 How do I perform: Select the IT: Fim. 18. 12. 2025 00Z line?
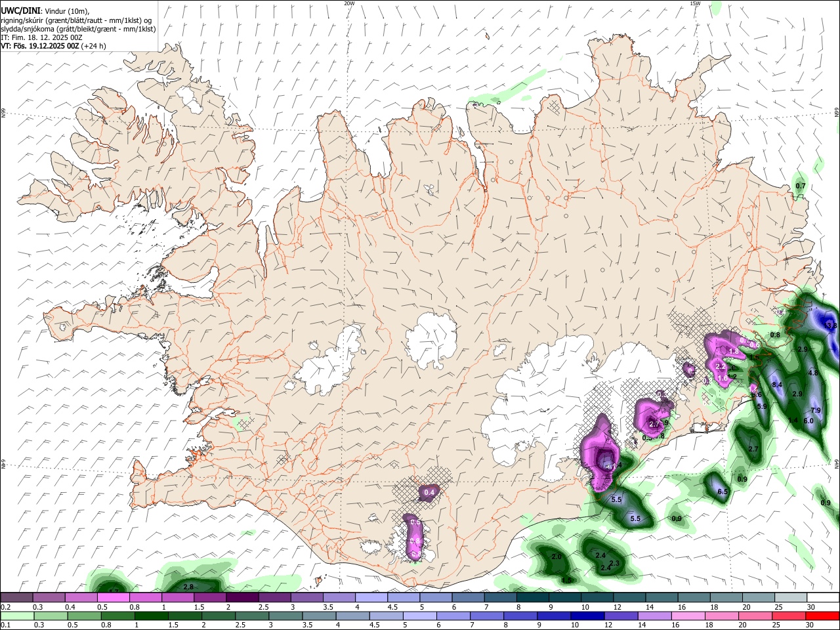click(41, 37)
